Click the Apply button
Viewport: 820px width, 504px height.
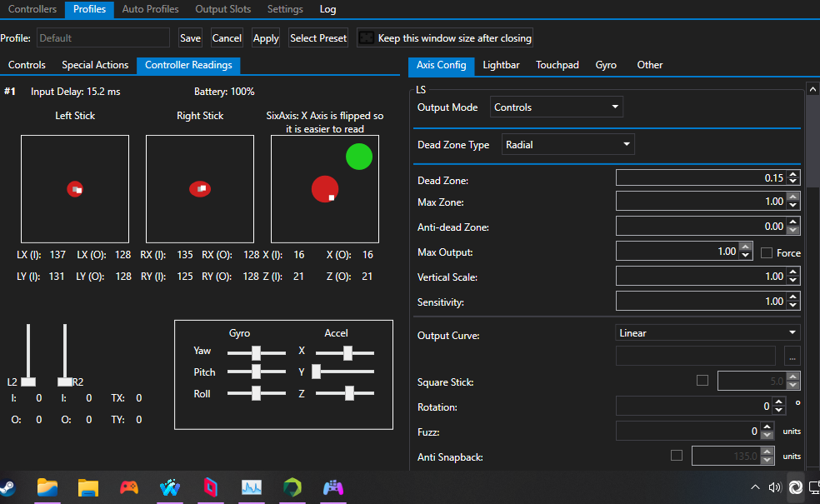click(x=265, y=37)
